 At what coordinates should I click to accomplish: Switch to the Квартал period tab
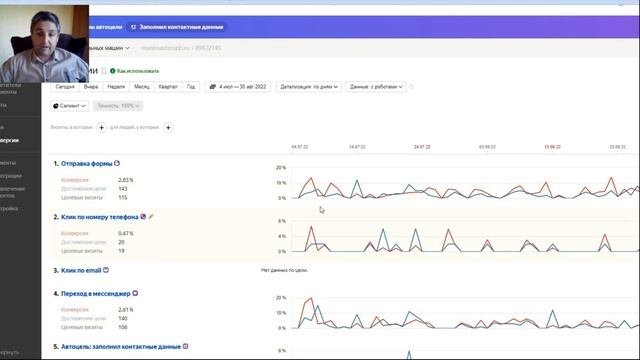[x=168, y=87]
